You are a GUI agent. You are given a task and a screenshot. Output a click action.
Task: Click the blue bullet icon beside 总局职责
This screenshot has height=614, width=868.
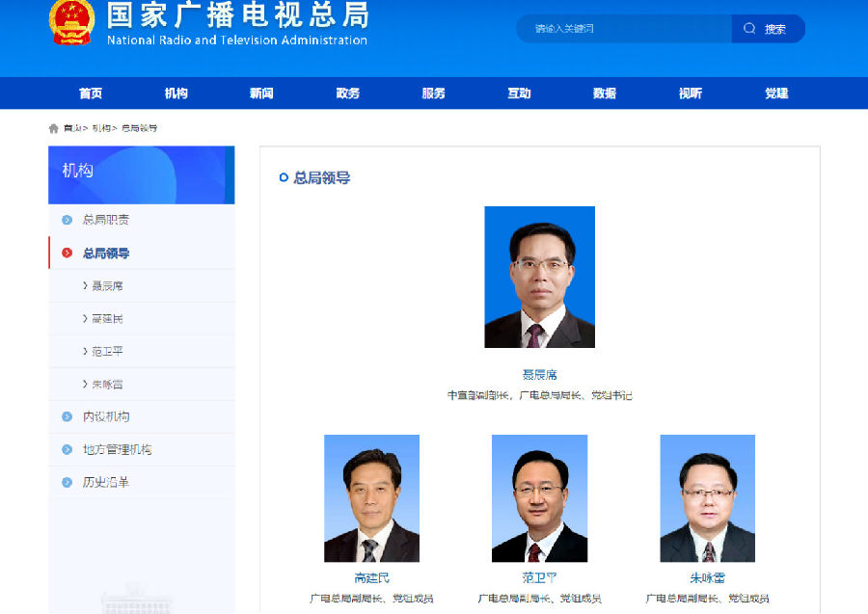[67, 220]
